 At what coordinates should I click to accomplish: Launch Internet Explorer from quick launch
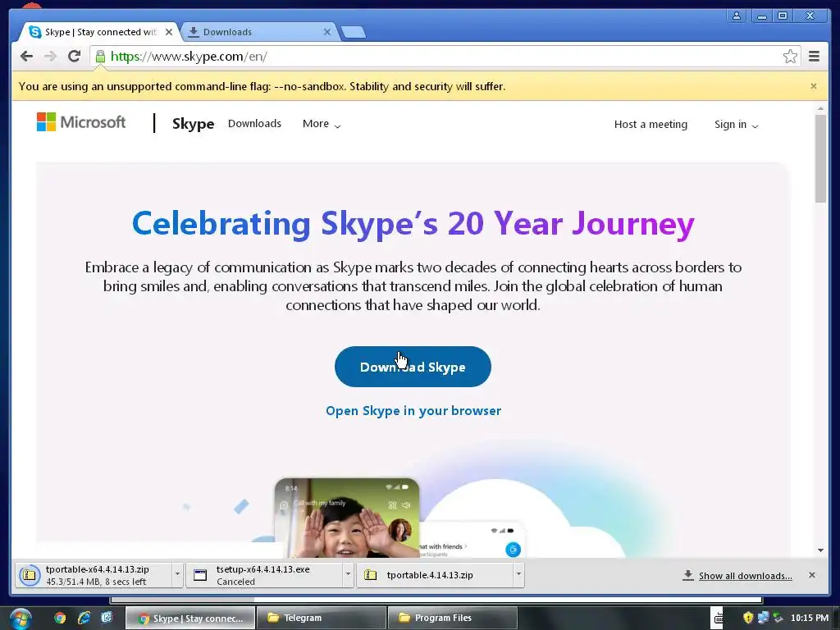click(x=84, y=619)
